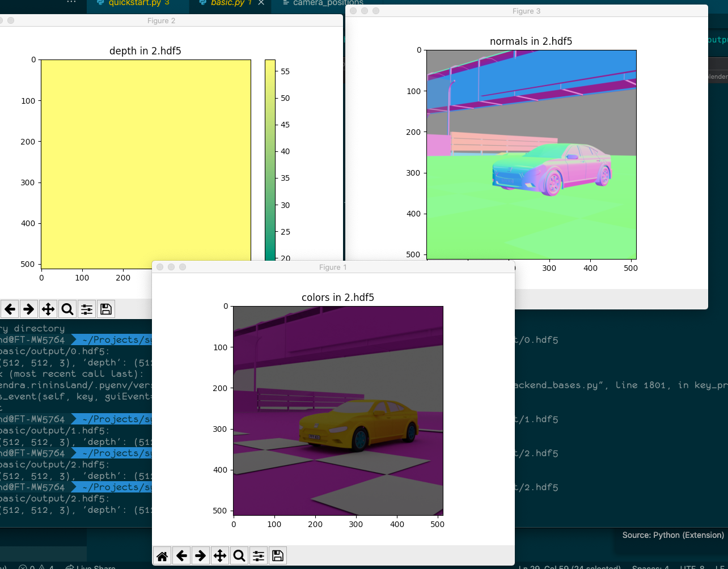
Task: Toggle Pan mode in Figure 1 toolbar
Action: pyautogui.click(x=219, y=555)
